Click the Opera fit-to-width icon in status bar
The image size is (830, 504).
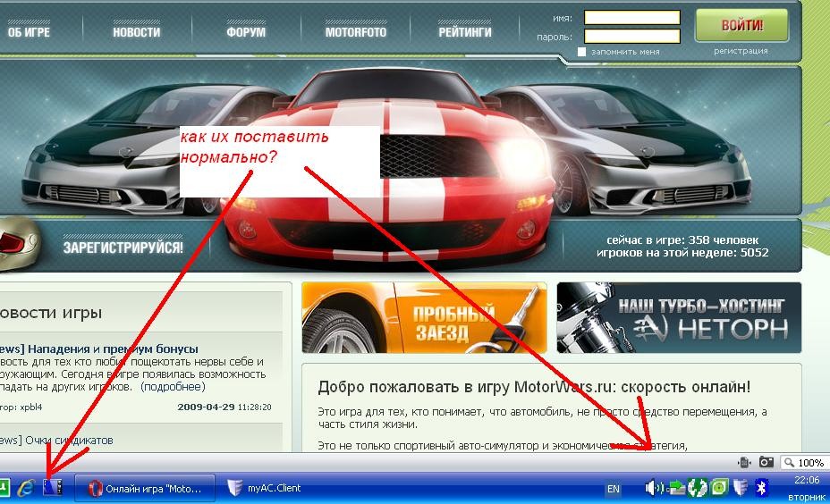tap(744, 462)
